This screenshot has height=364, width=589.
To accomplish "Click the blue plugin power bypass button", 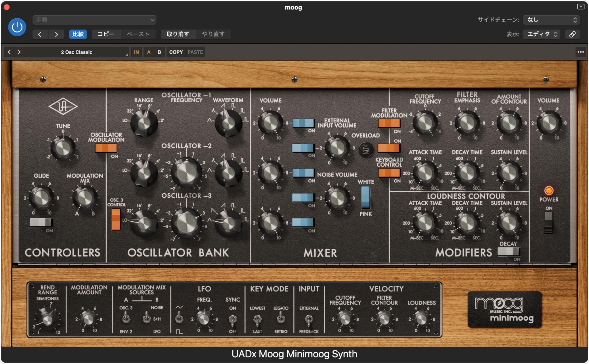I will point(17,27).
